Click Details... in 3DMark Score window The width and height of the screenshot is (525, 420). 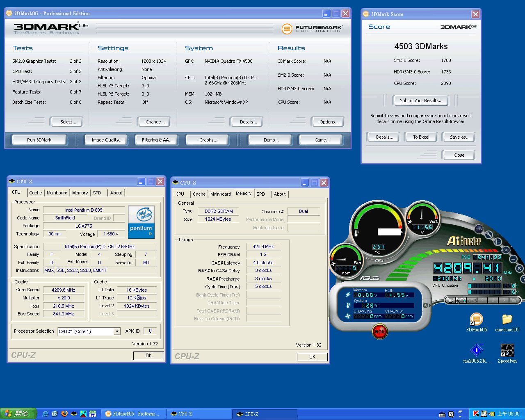384,137
